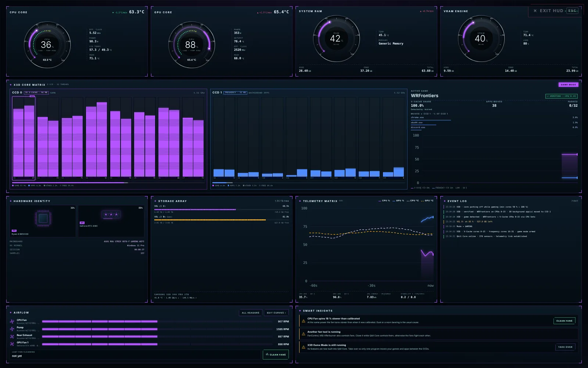The image size is (588, 368).
Task: Click the Pump fan icon in Airflow
Action: pos(12,329)
